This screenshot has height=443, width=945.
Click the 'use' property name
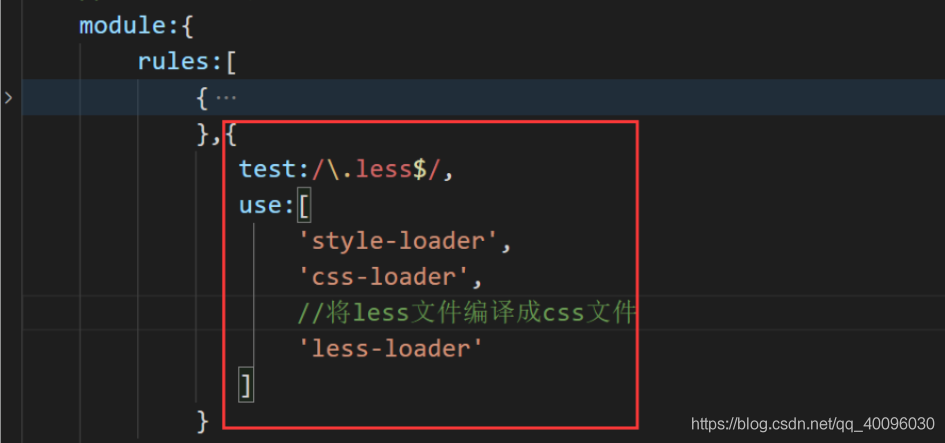(x=260, y=206)
